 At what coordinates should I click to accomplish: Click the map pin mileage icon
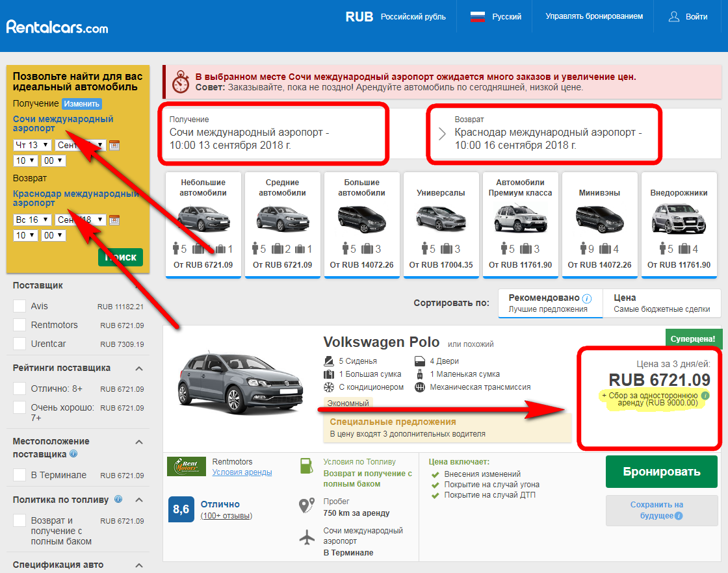coord(306,505)
